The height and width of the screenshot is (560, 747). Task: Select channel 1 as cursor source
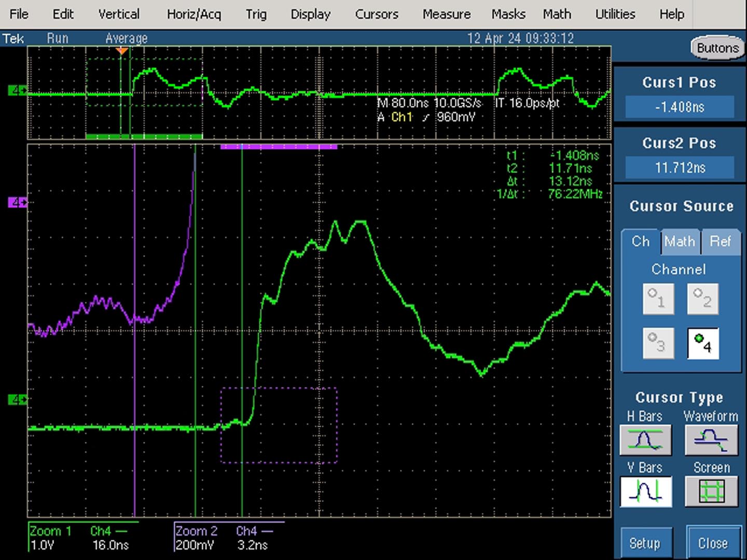[x=658, y=299]
